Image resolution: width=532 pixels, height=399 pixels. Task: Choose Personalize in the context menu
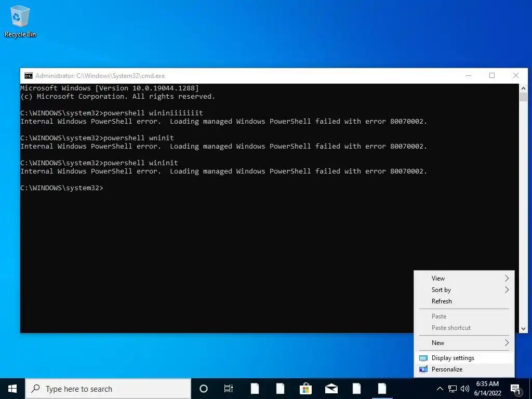464,369
